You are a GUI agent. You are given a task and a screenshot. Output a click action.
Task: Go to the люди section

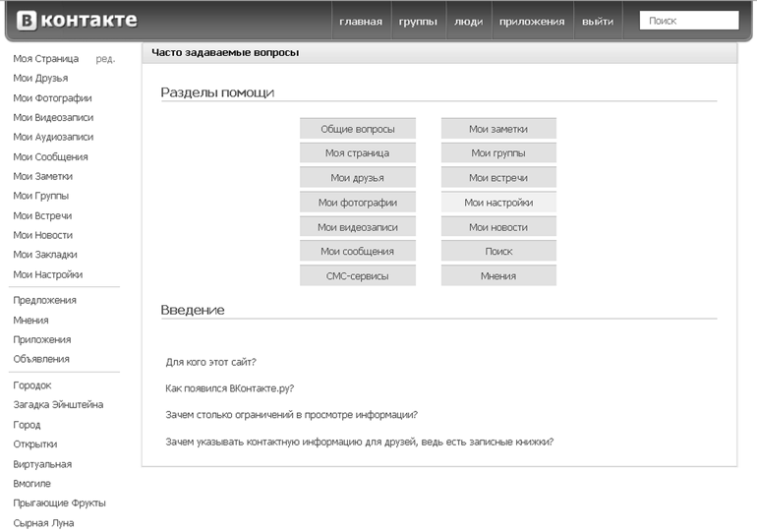point(468,22)
